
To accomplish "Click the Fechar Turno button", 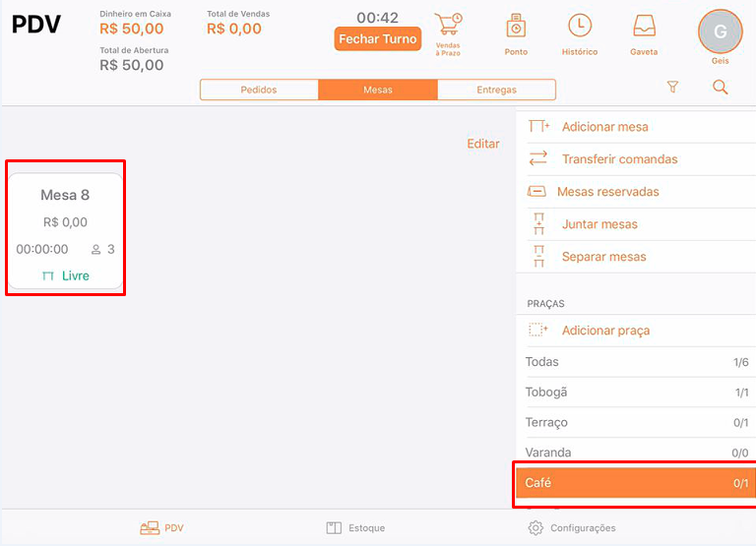I will (378, 39).
